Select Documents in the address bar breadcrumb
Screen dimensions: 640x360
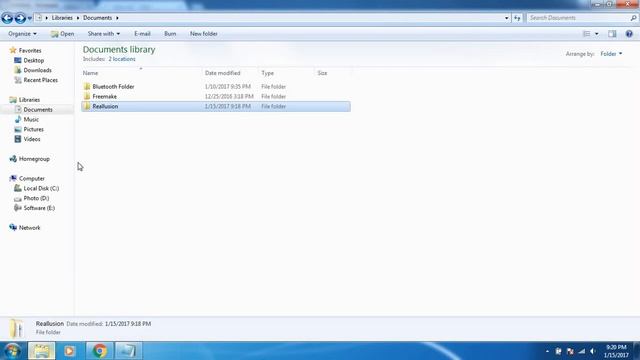click(x=98, y=18)
